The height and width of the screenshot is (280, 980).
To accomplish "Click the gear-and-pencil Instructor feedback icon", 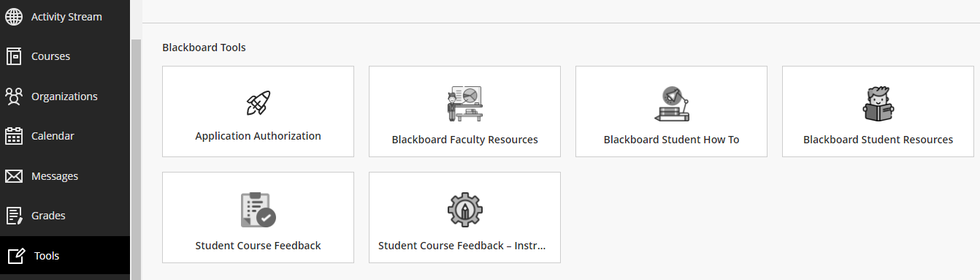I will [x=464, y=210].
